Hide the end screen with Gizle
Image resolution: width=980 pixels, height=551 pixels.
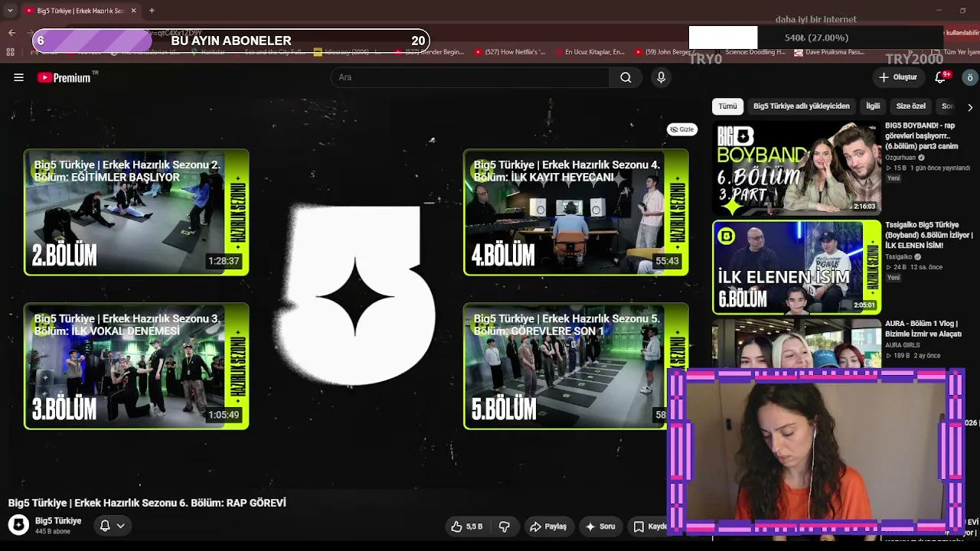681,129
